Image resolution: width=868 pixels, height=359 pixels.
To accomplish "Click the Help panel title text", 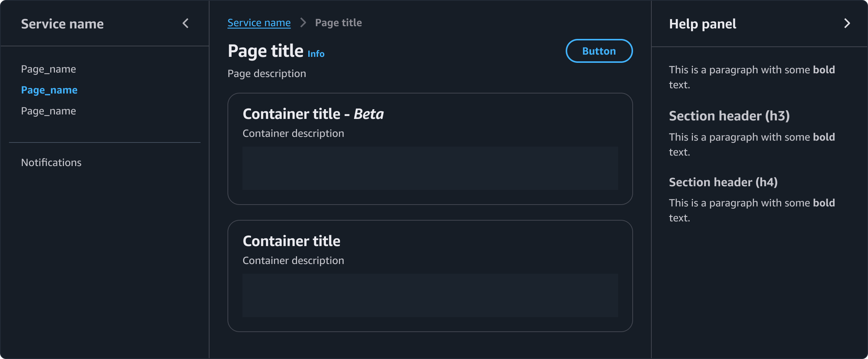I will click(702, 24).
